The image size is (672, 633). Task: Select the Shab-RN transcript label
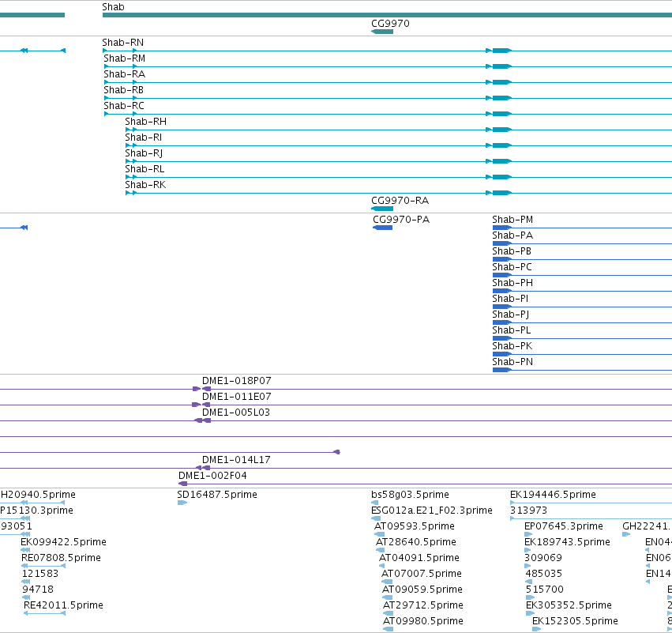122,43
